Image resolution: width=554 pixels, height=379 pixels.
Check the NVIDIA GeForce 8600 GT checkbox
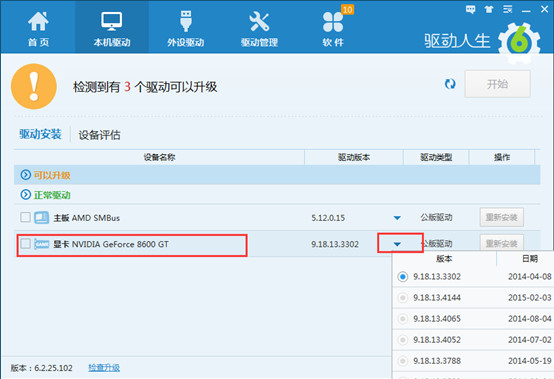[25, 243]
